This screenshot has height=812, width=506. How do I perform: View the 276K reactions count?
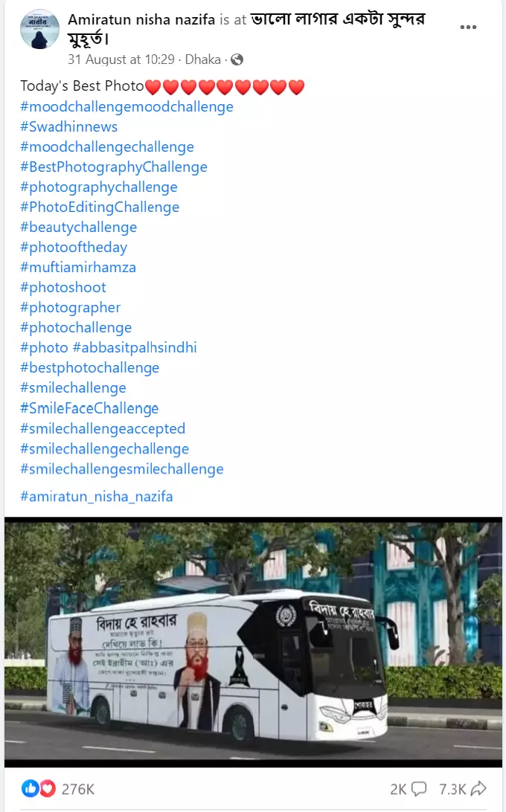coord(78,789)
